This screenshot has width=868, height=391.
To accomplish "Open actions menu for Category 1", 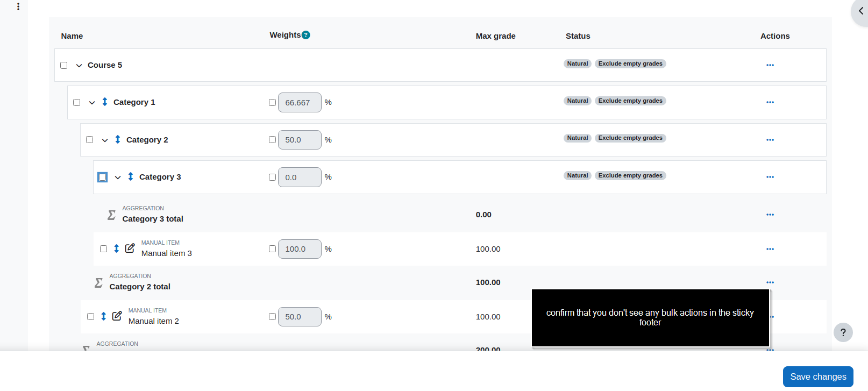I will pos(770,102).
